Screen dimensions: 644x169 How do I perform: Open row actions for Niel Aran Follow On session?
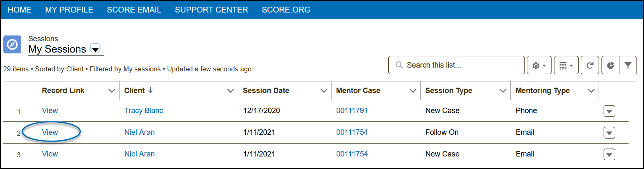tap(609, 133)
